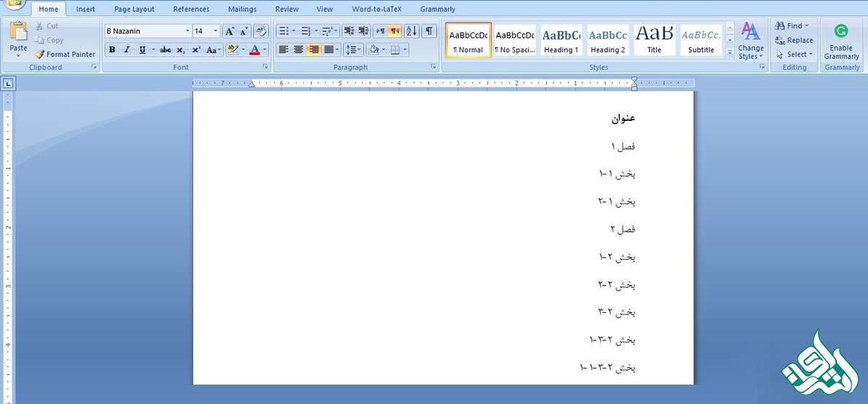Click the tab selector on the ruler corner
This screenshot has width=868, height=404.
point(8,84)
